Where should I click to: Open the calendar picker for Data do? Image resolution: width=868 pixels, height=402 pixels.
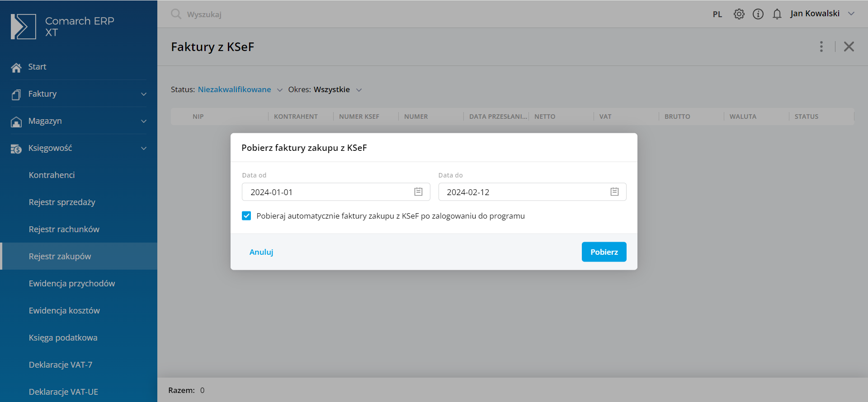pos(614,192)
